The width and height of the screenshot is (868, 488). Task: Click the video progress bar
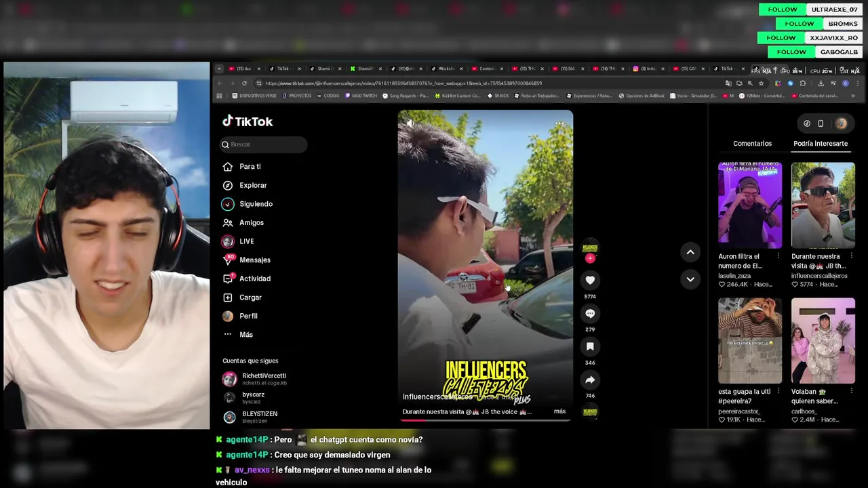pyautogui.click(x=485, y=420)
